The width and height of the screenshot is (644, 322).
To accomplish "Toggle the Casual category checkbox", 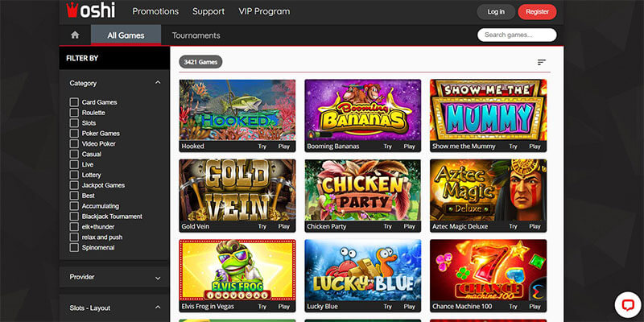I will 74,154.
